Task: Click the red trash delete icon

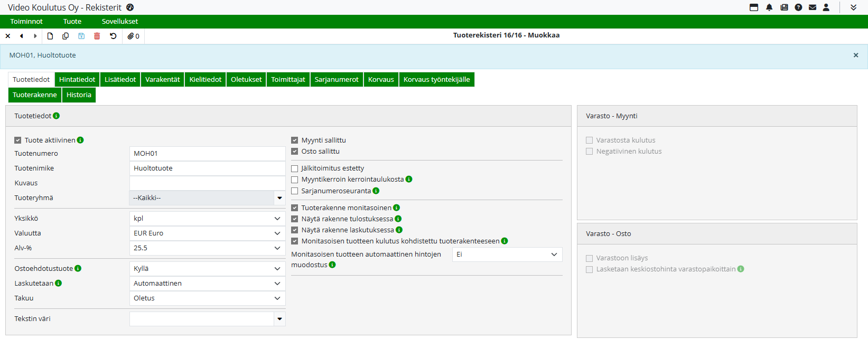Action: (x=97, y=36)
